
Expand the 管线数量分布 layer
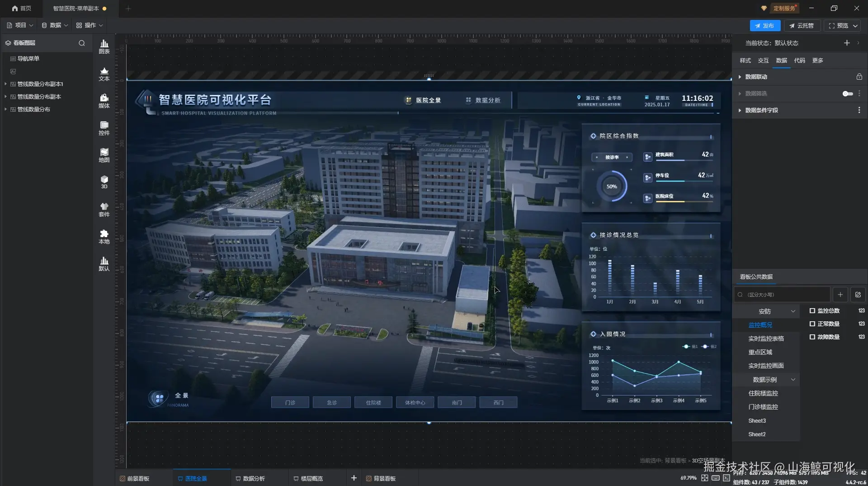(5, 110)
